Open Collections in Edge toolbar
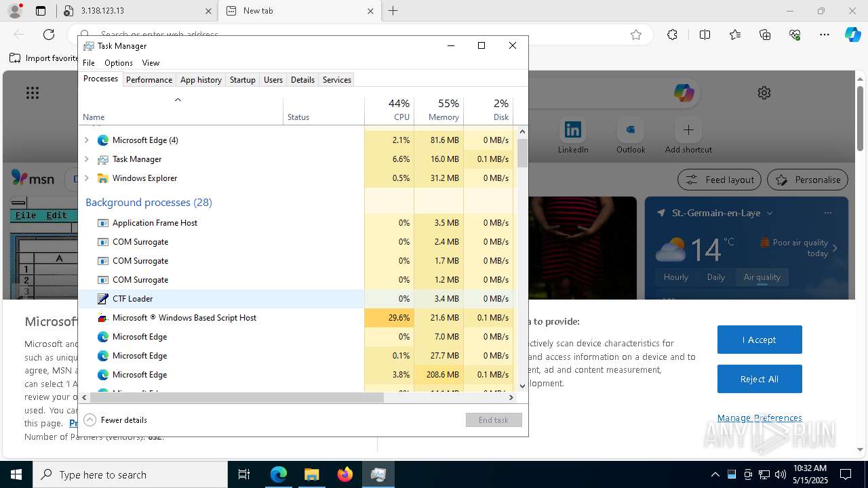This screenshot has width=868, height=488. click(765, 35)
